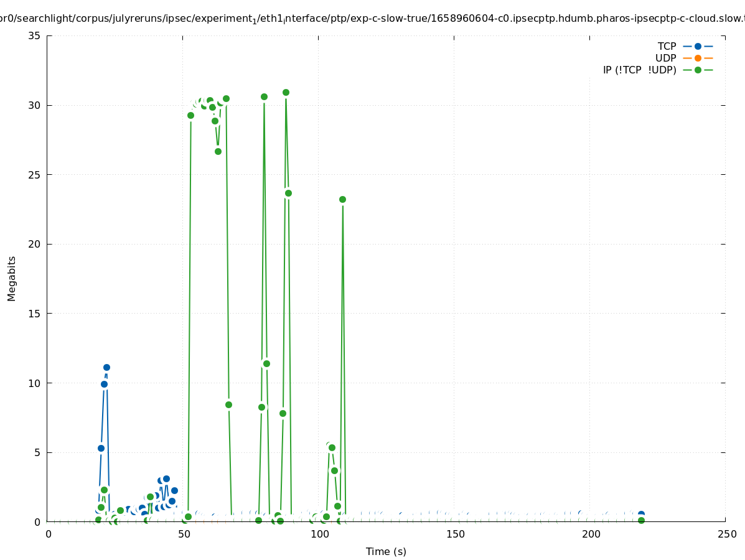745x560 pixels.
Task: Click the blue TCP legend marker
Action: (698, 46)
